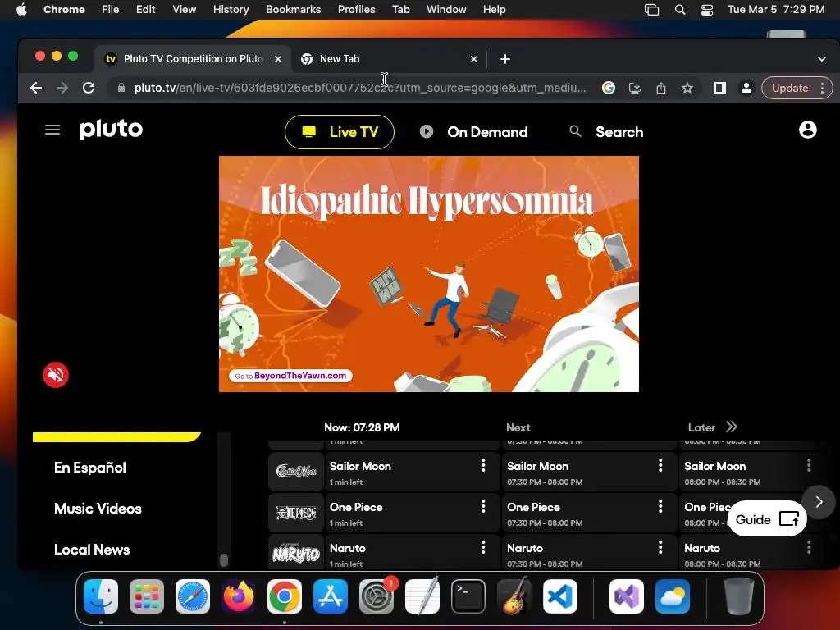The image size is (840, 630).
Task: Open the Chrome three-dot menu
Action: [x=822, y=88]
